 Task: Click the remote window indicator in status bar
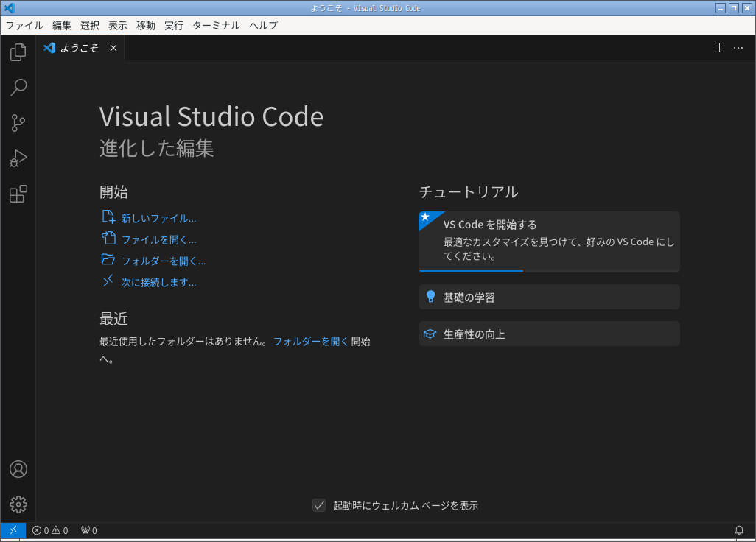coord(13,530)
